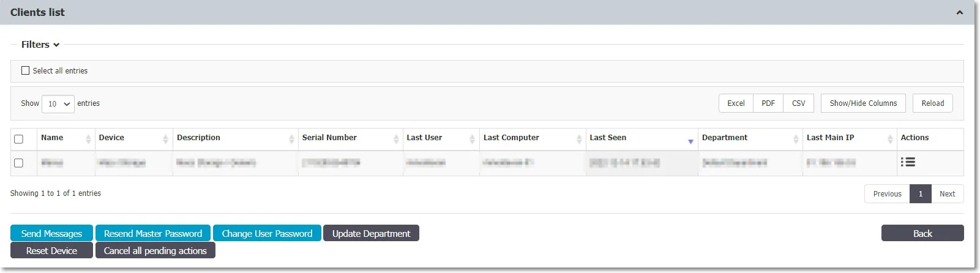Sort by the Description column
Image resolution: width=980 pixels, height=273 pixels.
(236, 138)
